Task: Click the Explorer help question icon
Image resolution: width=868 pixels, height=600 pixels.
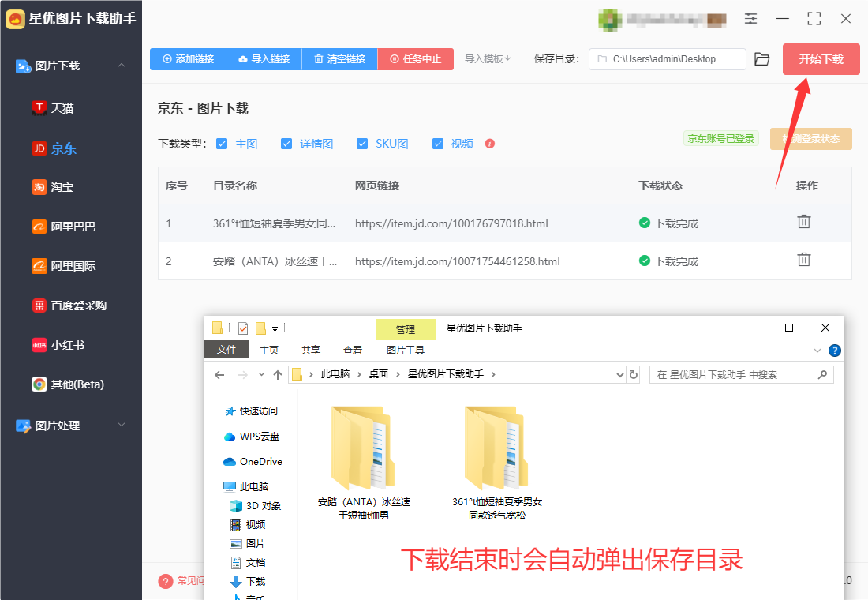Action: point(835,351)
